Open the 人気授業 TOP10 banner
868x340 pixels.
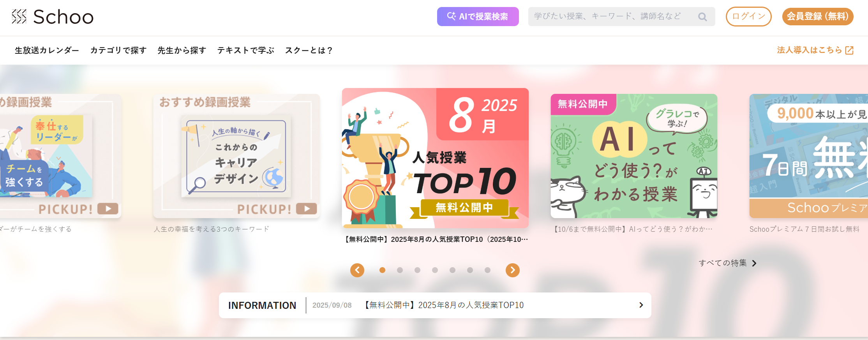pos(435,158)
